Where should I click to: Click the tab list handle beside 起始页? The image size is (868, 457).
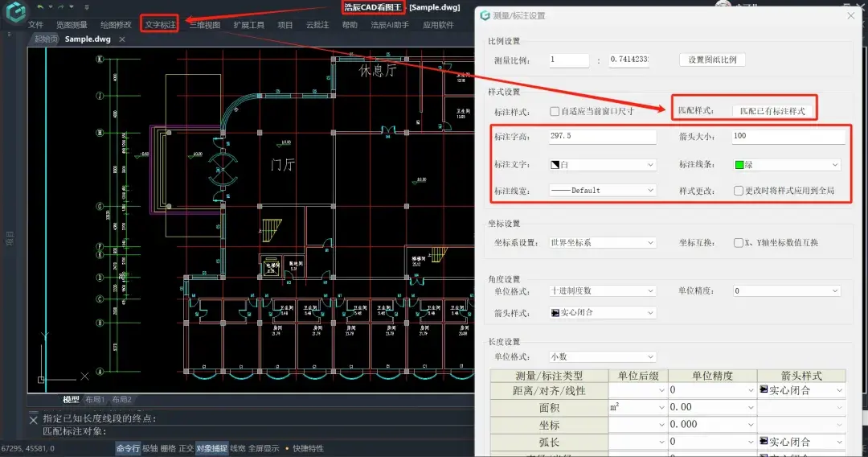click(x=9, y=35)
